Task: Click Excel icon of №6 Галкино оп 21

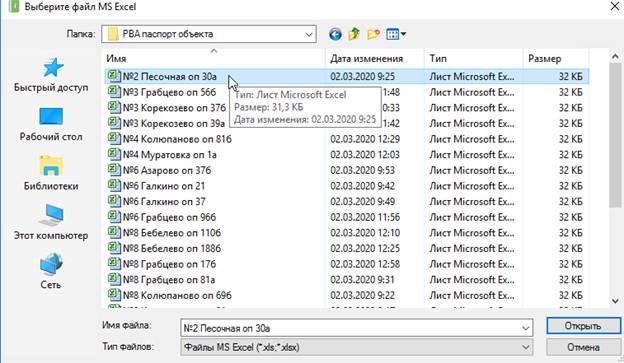Action: pyautogui.click(x=114, y=186)
